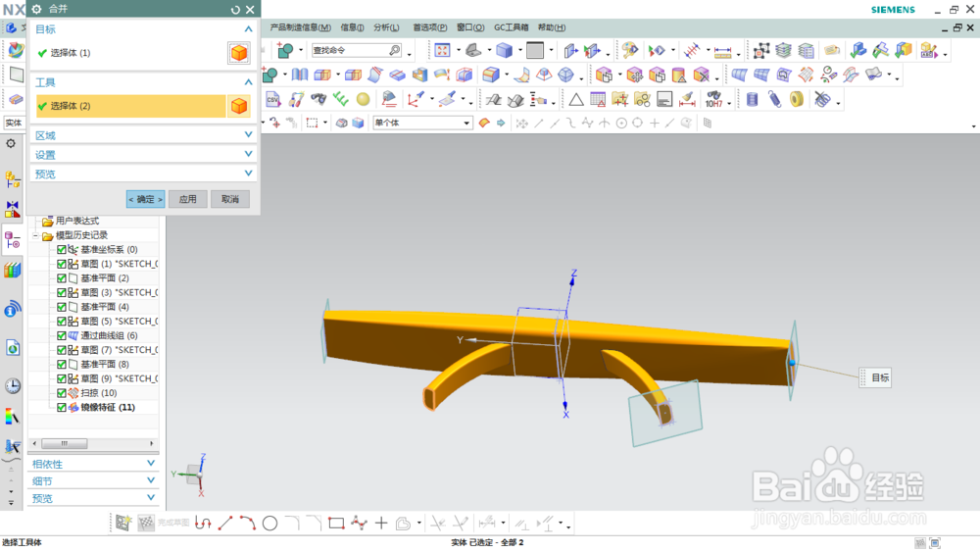
Task: Toggle checkbox for 基准平面 (4)
Action: pos(61,307)
